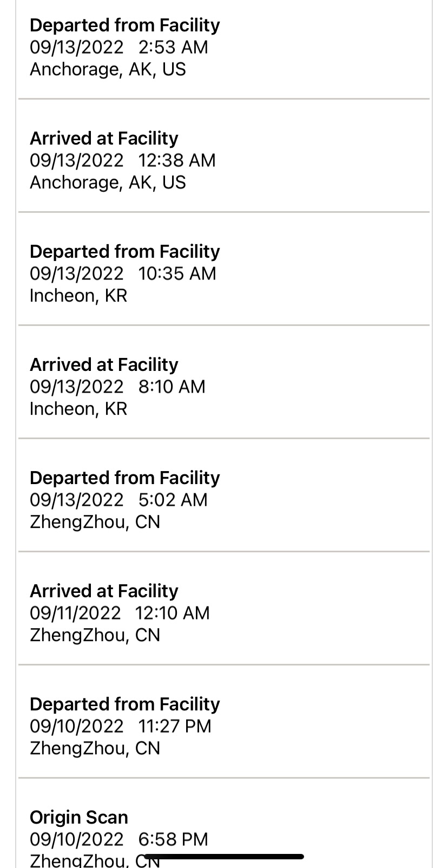Image resolution: width=448 pixels, height=868 pixels.
Task: Open the Arrived at Facility ZhengZhou entry
Action: 224,608
